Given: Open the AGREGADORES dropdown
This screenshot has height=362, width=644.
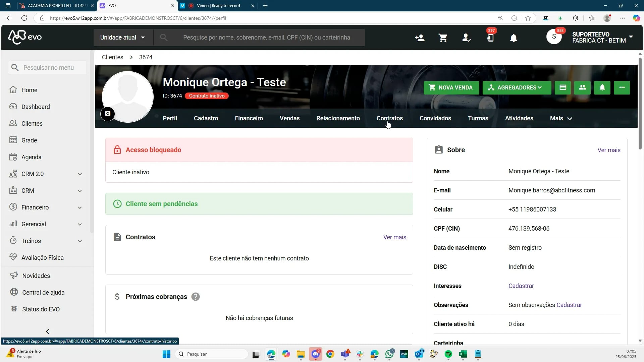Looking at the screenshot, I should pos(516,87).
